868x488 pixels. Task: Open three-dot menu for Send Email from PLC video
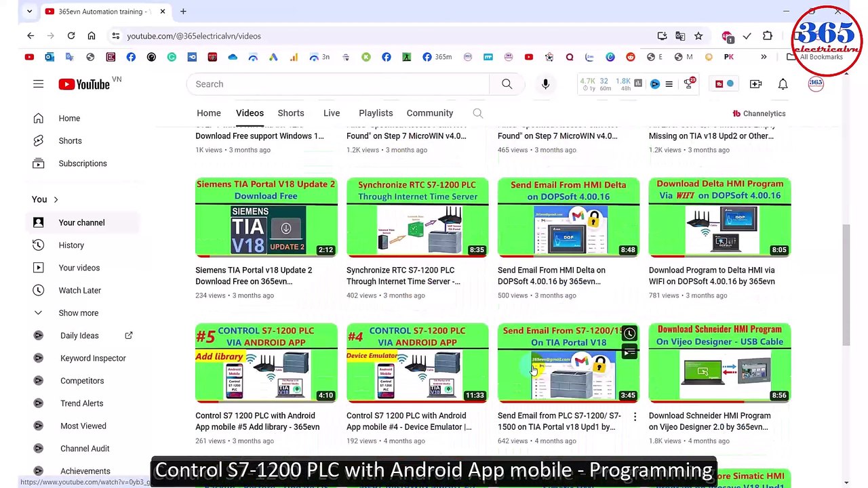[x=635, y=417]
